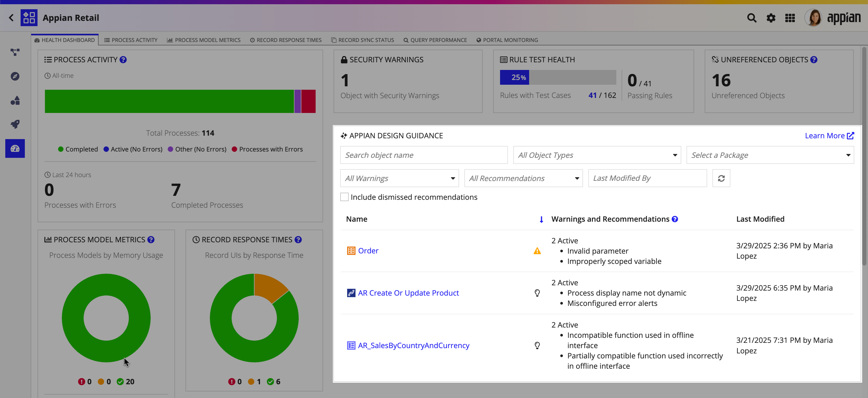Show help for Process Activity
Image resolution: width=868 pixels, height=398 pixels.
pos(123,60)
